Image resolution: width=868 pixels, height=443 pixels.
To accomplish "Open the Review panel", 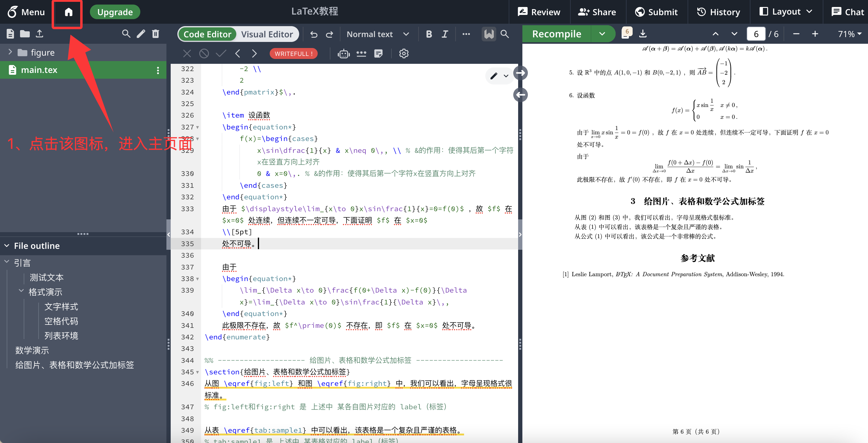I will [539, 12].
